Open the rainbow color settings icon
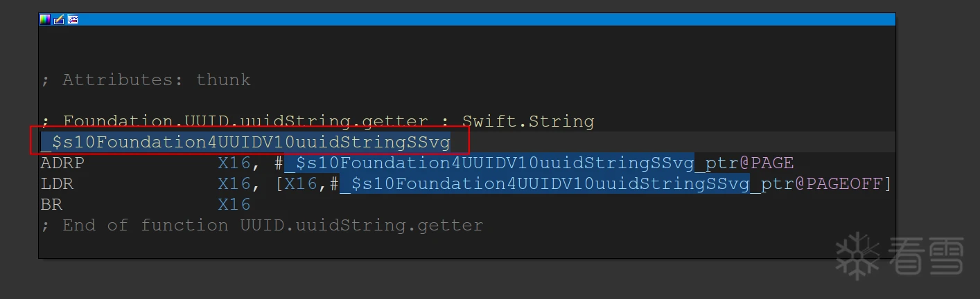The width and height of the screenshot is (980, 299). (x=45, y=19)
